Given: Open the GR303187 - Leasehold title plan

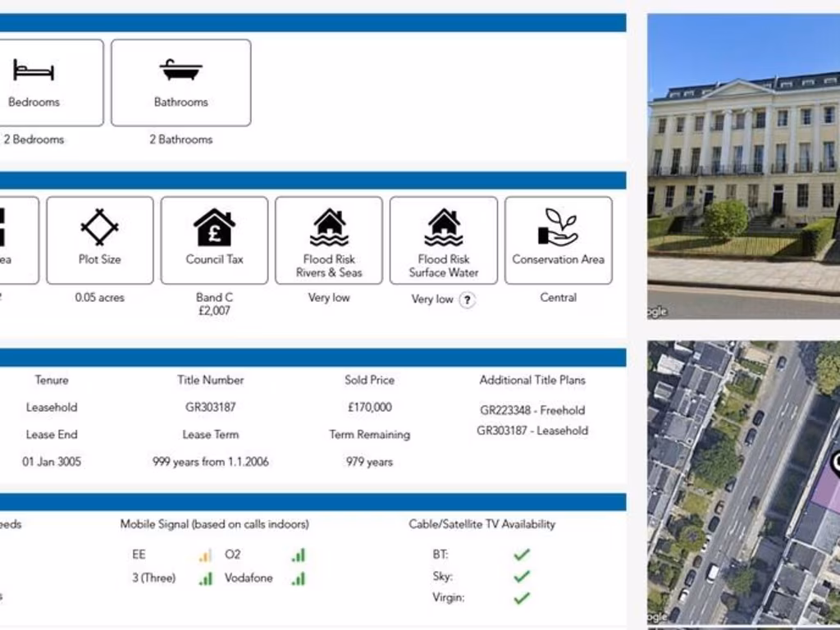Looking at the screenshot, I should (x=532, y=431).
